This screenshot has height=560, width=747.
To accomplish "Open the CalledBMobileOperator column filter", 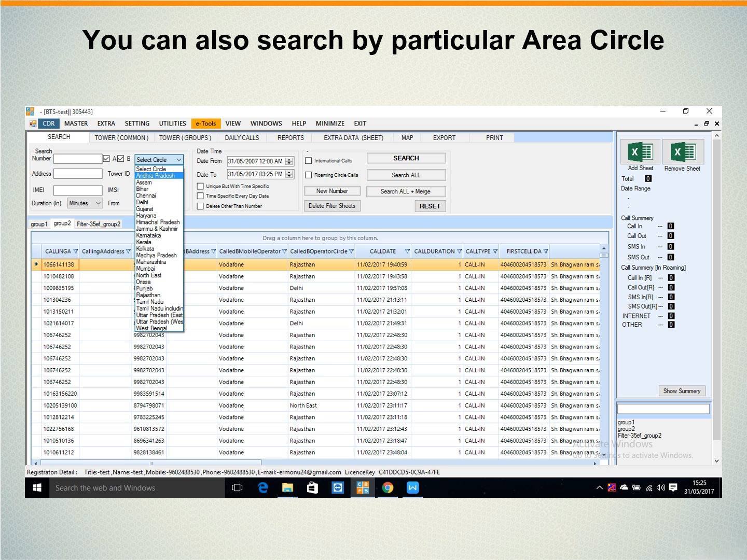I will (x=284, y=251).
